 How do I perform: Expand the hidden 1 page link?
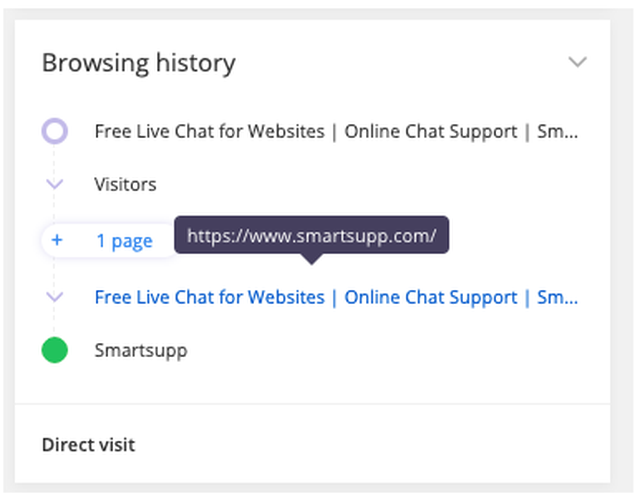point(124,240)
